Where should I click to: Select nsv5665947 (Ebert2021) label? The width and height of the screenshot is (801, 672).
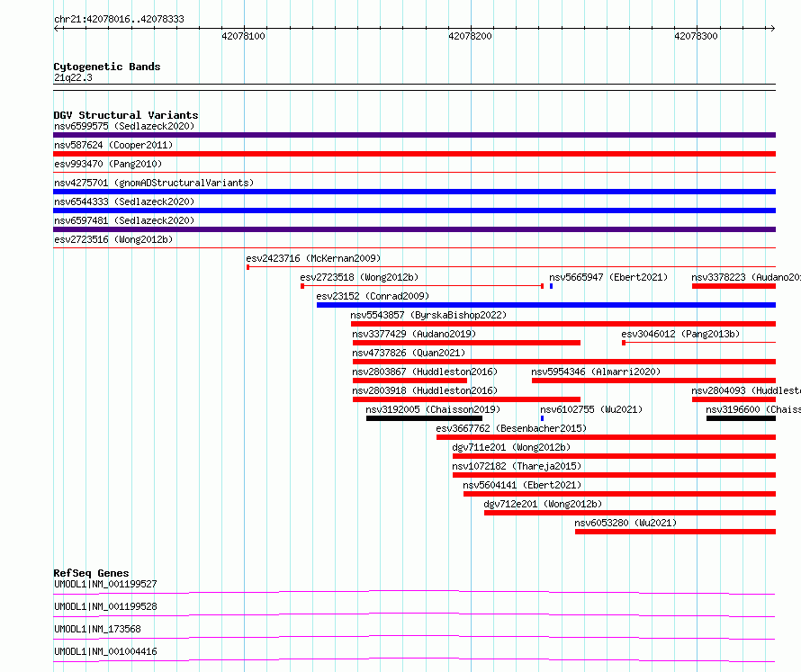tap(608, 277)
